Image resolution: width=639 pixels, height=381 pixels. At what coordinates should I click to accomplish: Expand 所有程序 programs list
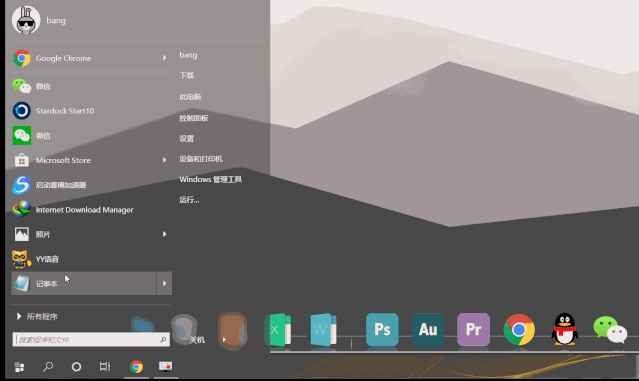(x=37, y=317)
